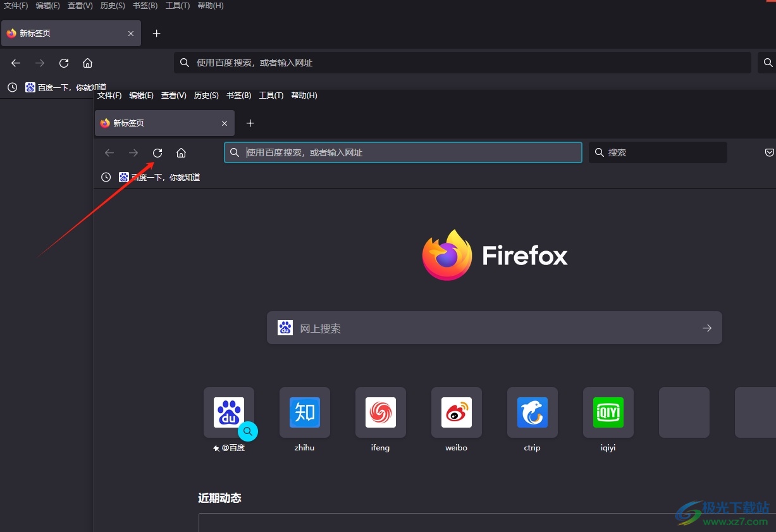Open new tab with plus in front window

pos(250,123)
